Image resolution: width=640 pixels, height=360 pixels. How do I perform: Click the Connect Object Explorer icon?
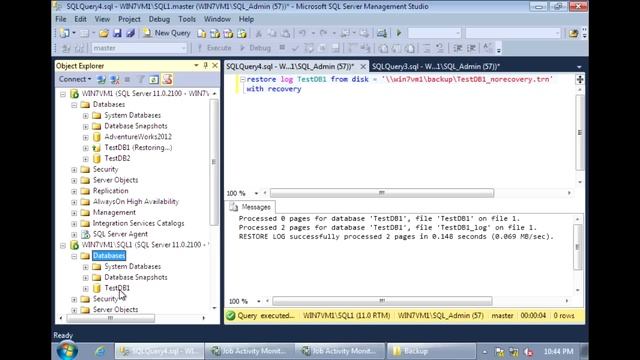tap(101, 80)
